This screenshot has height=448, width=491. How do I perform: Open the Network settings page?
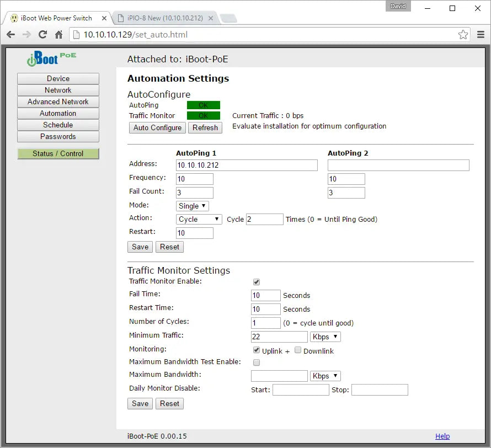[58, 90]
